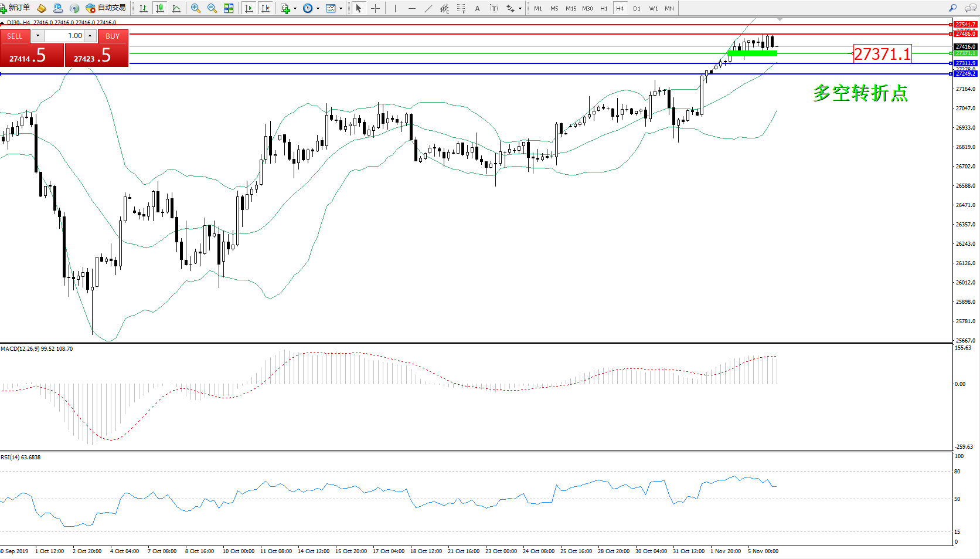Screen dimensions: 980x559
Task: Toggle the chart auto scroll button
Action: click(249, 8)
